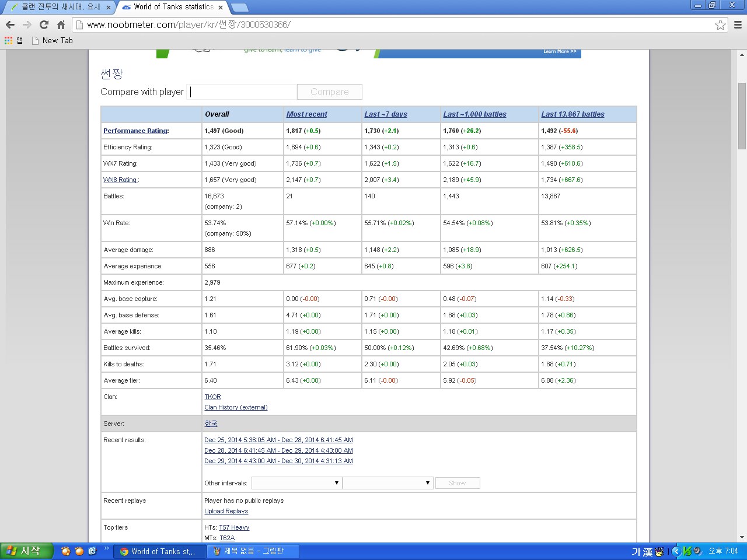This screenshot has height=560, width=747.
Task: Click the browser back arrow
Action: pyautogui.click(x=10, y=24)
